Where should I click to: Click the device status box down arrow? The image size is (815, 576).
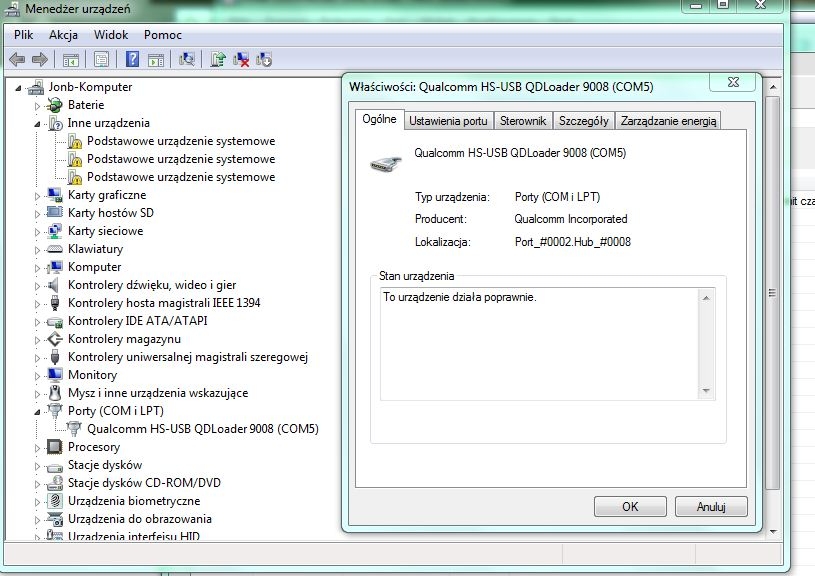(706, 390)
